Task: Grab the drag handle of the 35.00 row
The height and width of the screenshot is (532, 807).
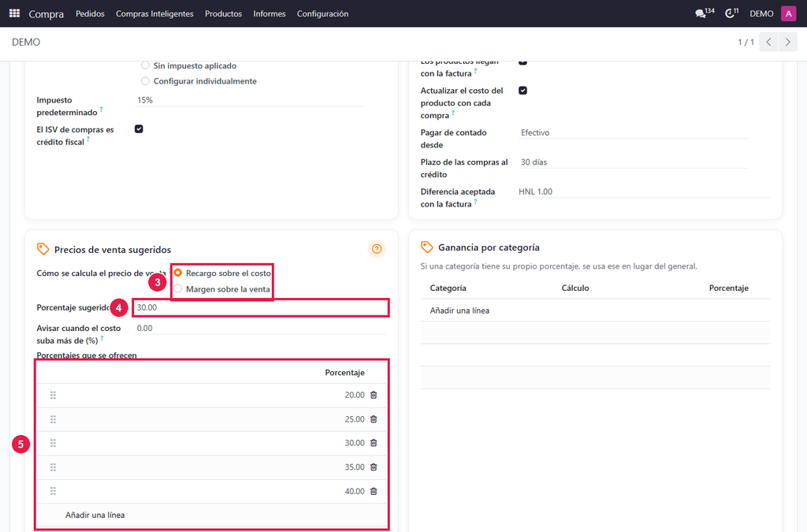Action: pyautogui.click(x=53, y=467)
